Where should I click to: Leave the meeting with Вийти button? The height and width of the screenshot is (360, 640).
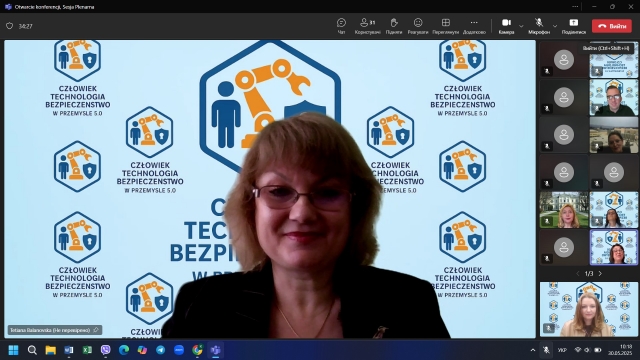point(612,26)
